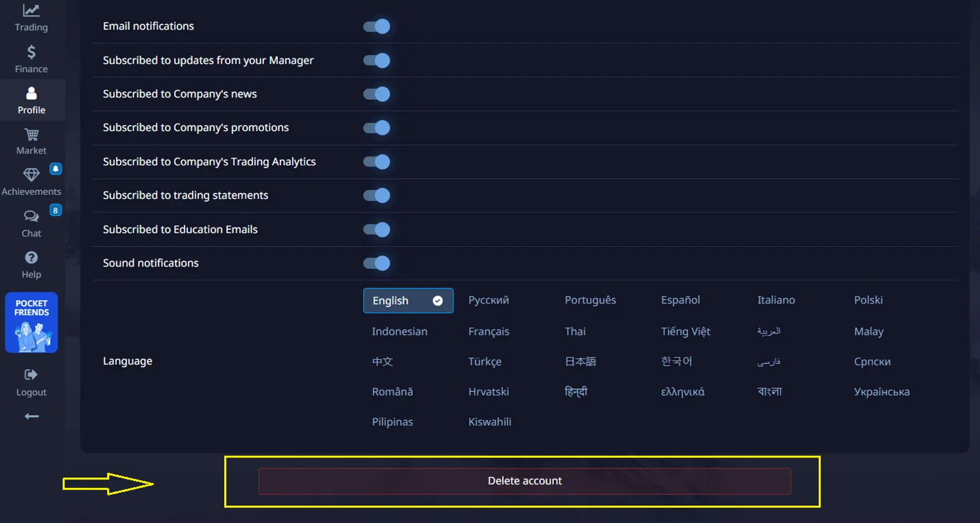This screenshot has width=980, height=523.
Task: Open the Help question mark icon
Action: coord(31,258)
